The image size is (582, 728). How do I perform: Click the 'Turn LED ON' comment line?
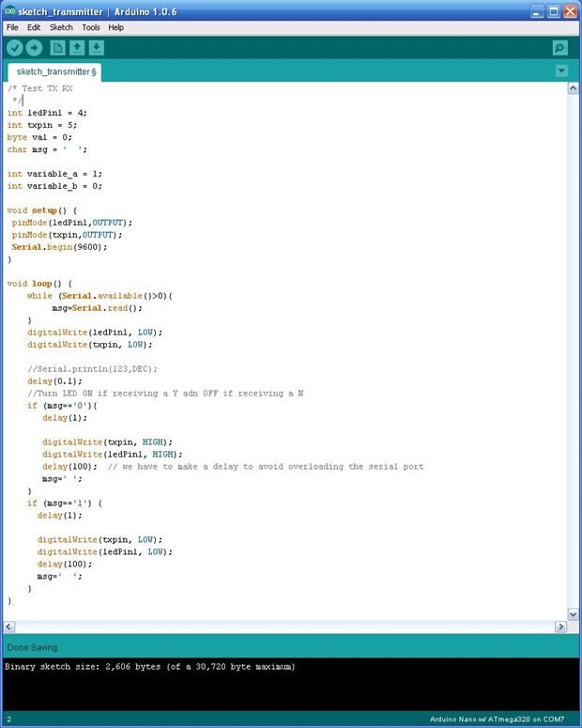pyautogui.click(x=165, y=394)
